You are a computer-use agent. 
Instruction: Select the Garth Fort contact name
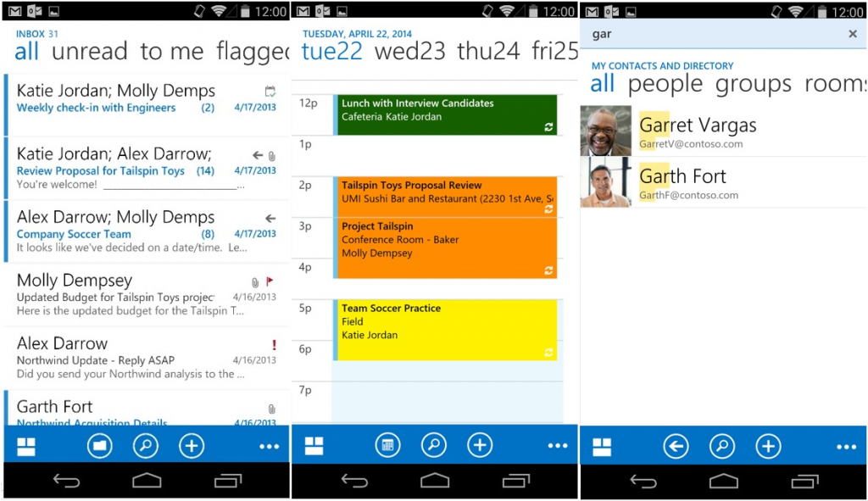tap(682, 176)
